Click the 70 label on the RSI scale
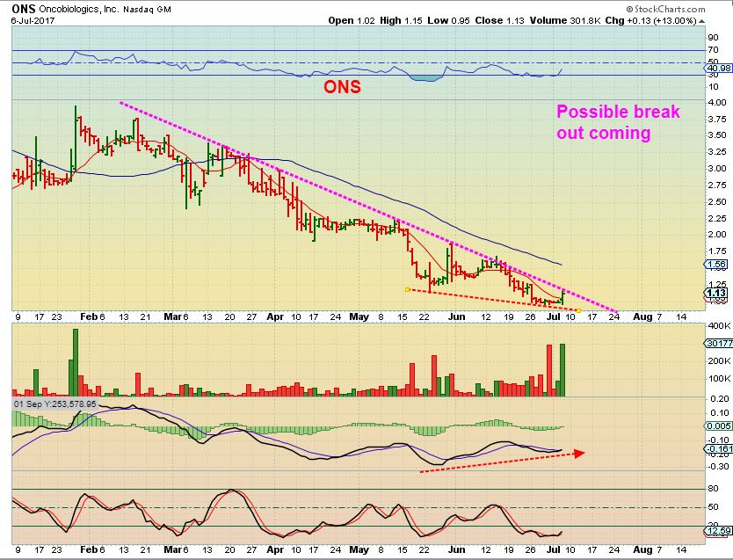This screenshot has width=733, height=560. (x=714, y=50)
